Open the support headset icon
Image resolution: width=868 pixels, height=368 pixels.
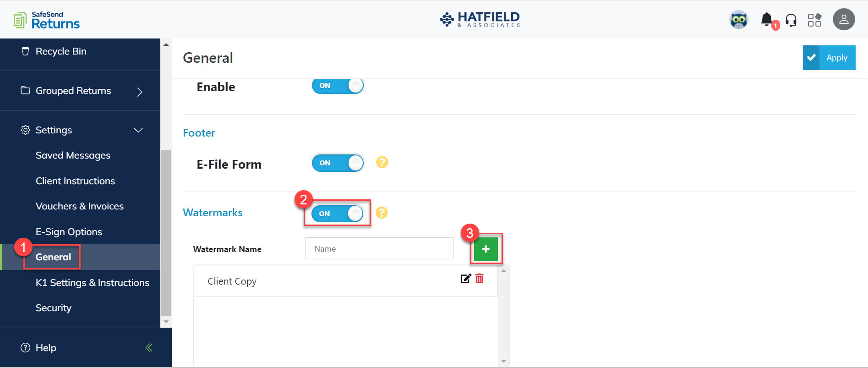[791, 19]
